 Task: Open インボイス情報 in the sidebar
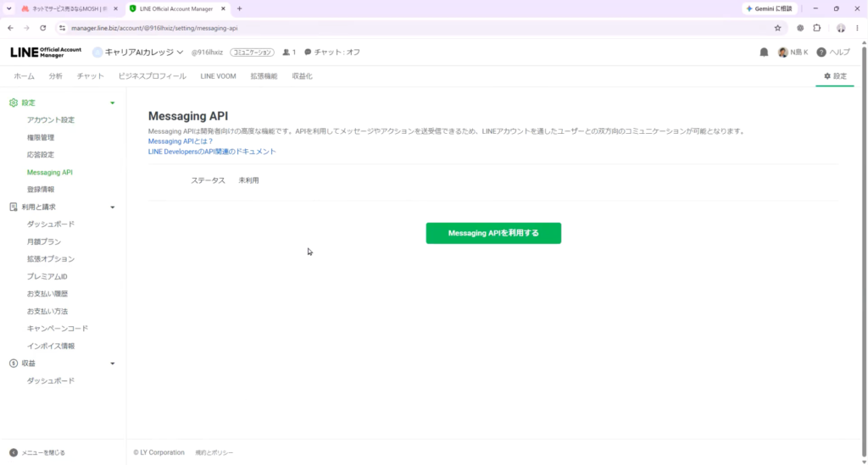pyautogui.click(x=50, y=346)
